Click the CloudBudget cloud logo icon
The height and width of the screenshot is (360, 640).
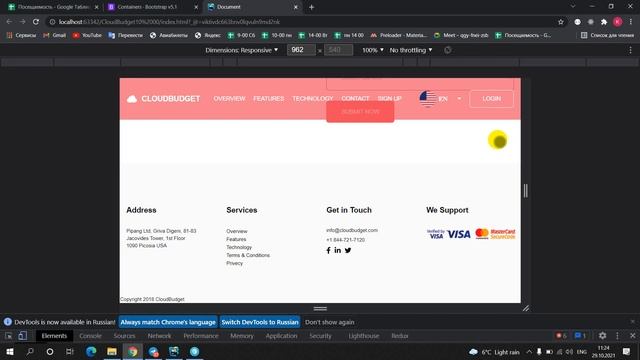(132, 99)
